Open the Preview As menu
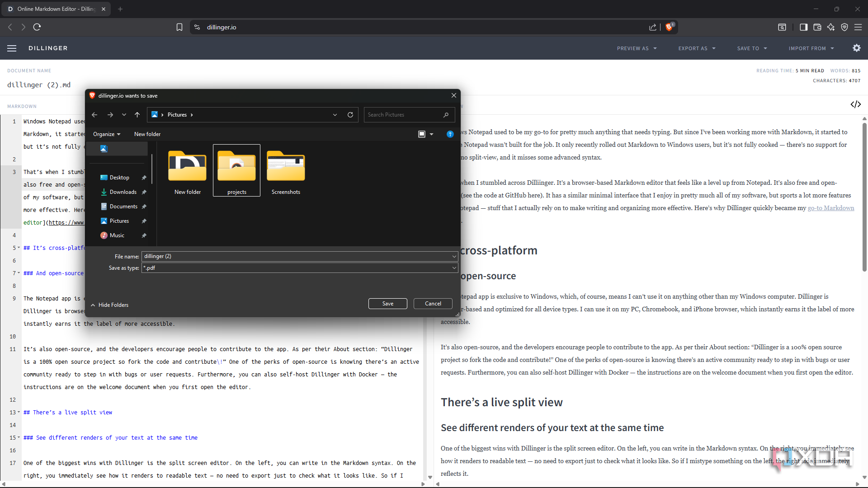The height and width of the screenshot is (488, 868). pos(637,48)
